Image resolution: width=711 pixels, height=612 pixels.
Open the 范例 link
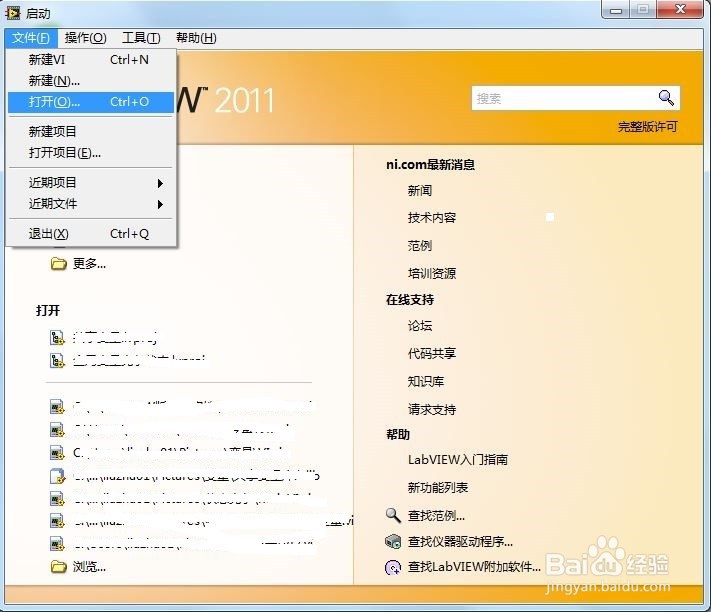tap(419, 246)
